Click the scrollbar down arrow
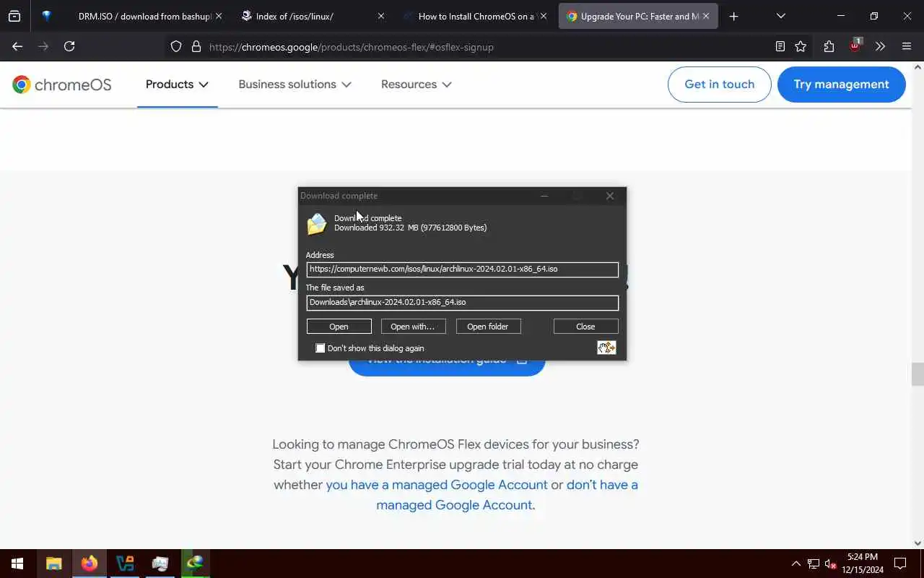 pyautogui.click(x=918, y=543)
